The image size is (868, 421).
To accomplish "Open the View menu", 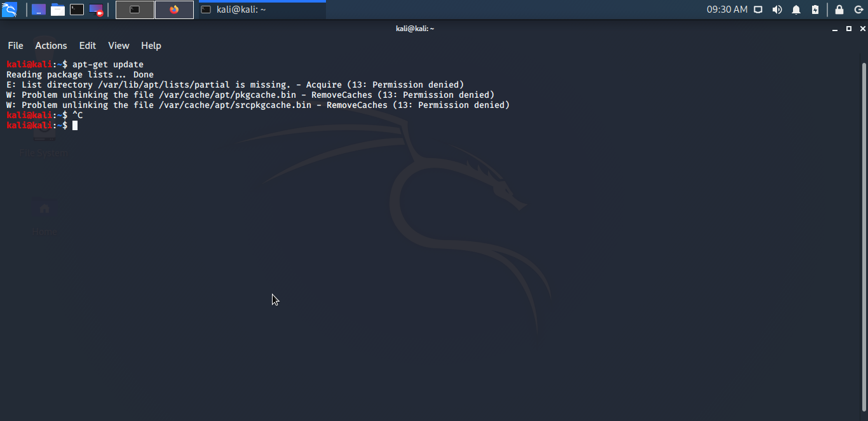I will (119, 46).
